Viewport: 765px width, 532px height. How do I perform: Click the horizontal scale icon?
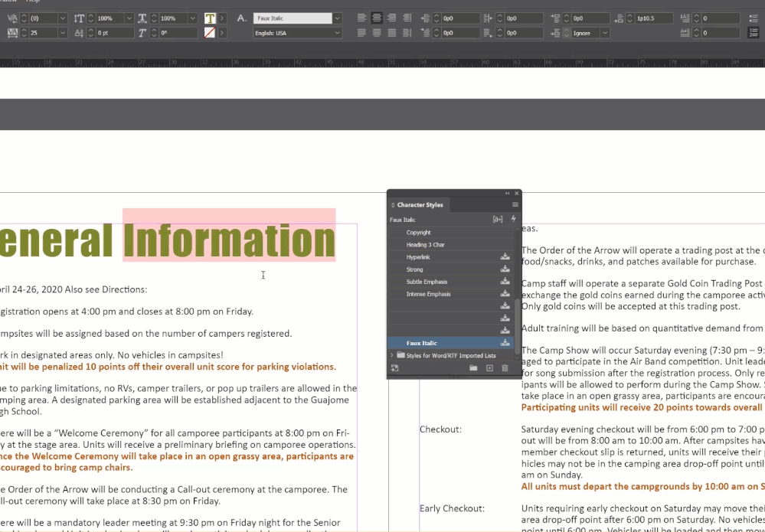coord(142,18)
